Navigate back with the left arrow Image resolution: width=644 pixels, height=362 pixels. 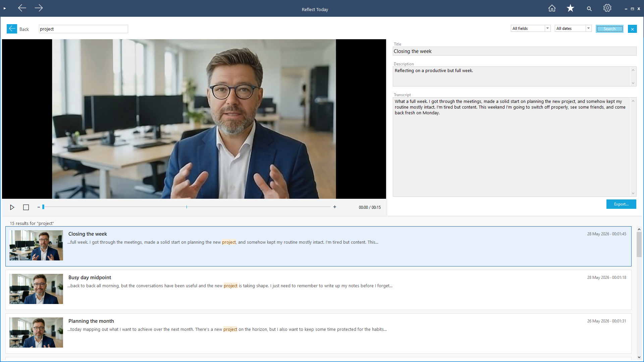pos(22,8)
